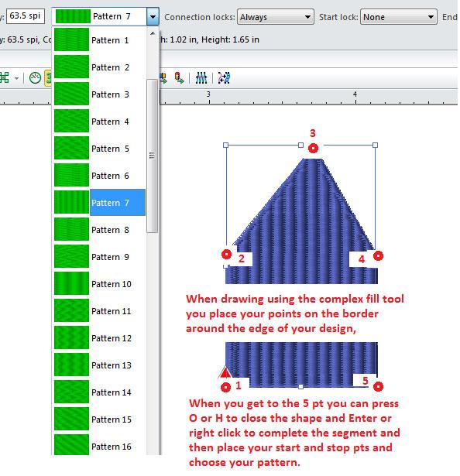The height and width of the screenshot is (476, 460).
Task: Click the green clock gauge icon
Action: 35,78
